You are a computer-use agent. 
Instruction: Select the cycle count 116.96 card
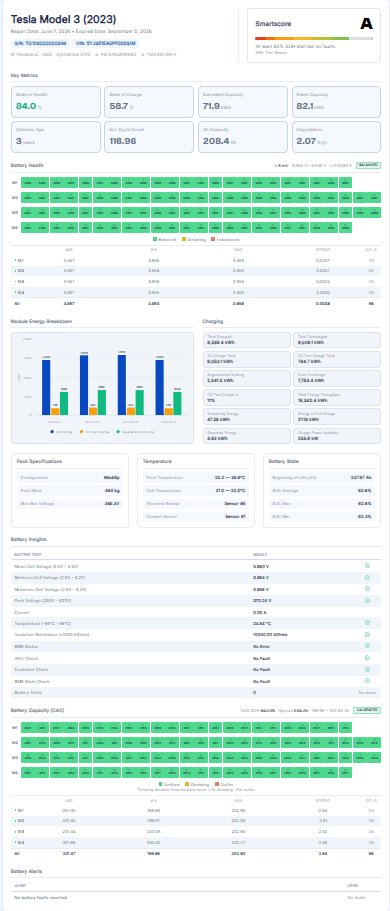coord(149,137)
